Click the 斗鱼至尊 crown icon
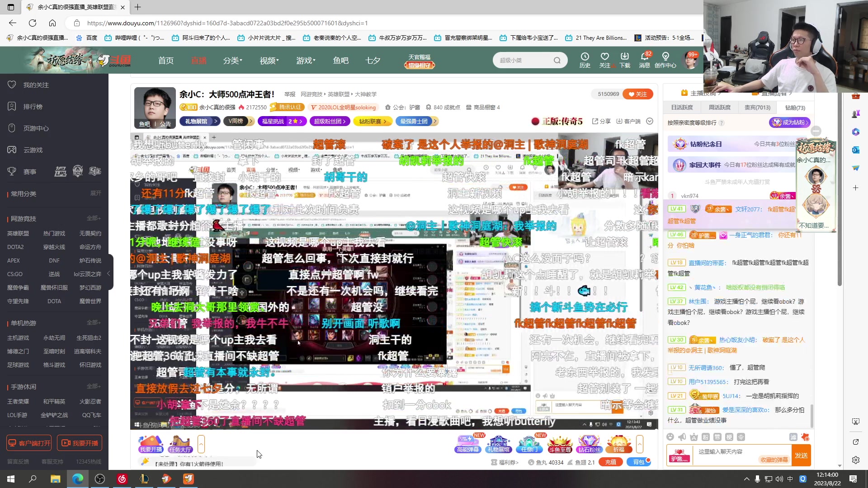868x488 pixels. click(x=560, y=444)
